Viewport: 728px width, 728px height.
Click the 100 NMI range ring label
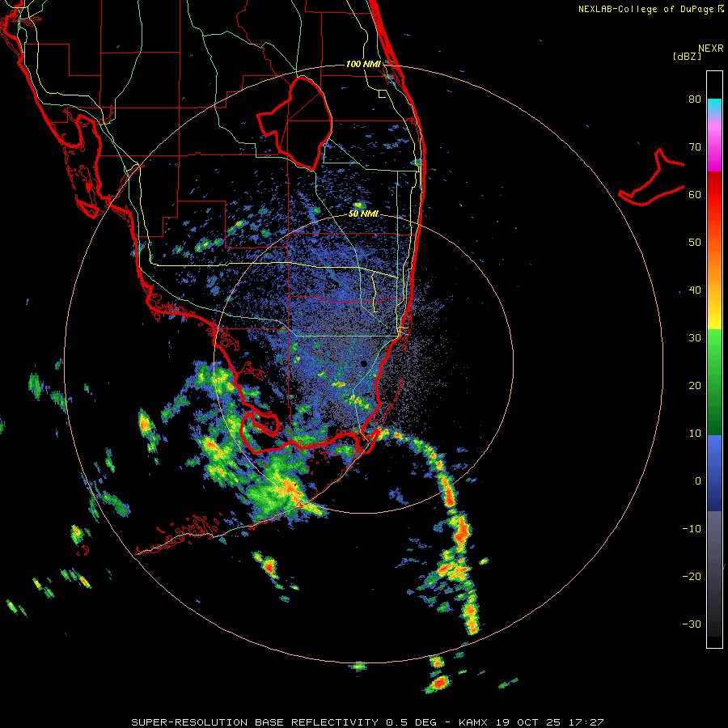click(363, 64)
